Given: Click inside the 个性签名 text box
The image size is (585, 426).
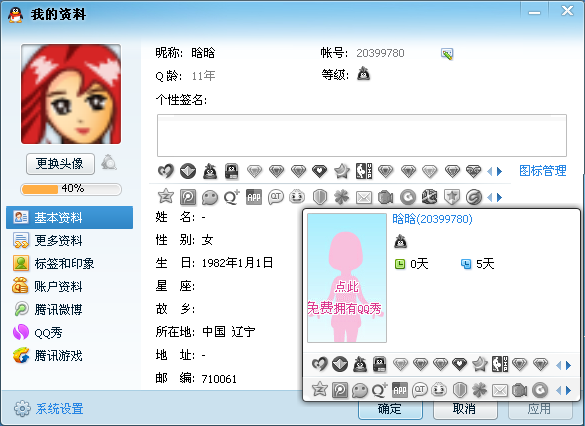Looking at the screenshot, I should pos(362,135).
